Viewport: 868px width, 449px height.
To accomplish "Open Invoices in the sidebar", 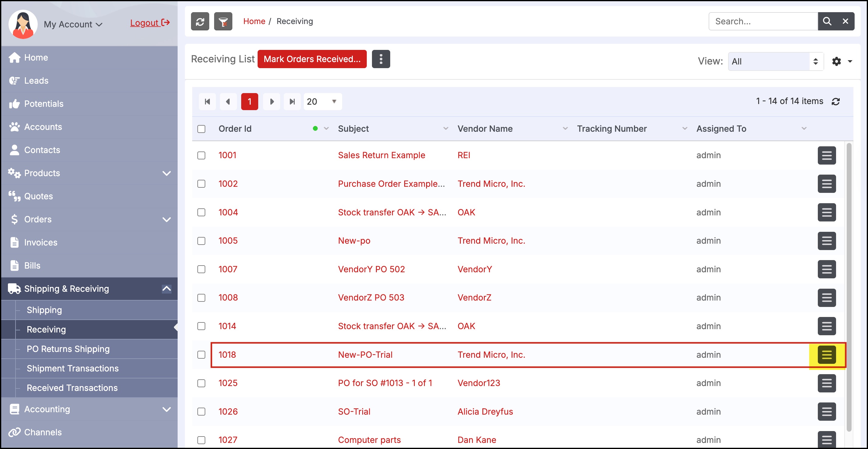I will tap(89, 242).
